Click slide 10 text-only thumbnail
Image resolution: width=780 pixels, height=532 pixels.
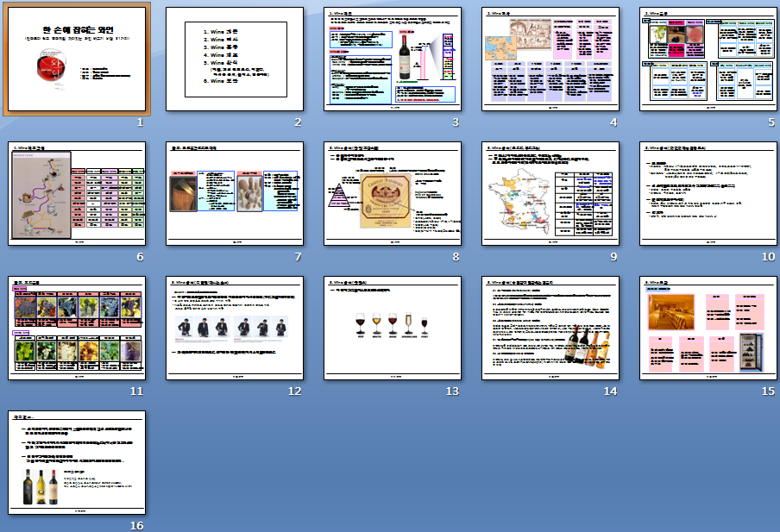pos(708,193)
